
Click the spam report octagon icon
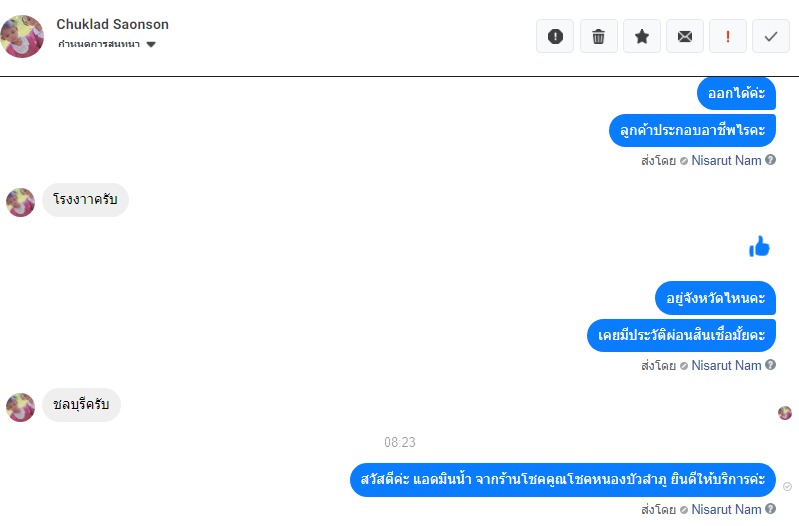click(x=555, y=36)
